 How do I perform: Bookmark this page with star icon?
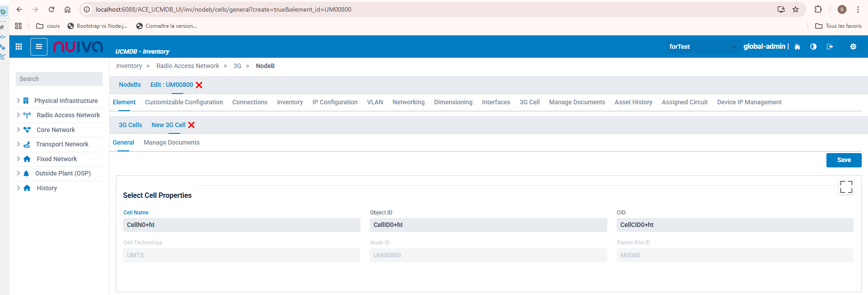(x=796, y=9)
